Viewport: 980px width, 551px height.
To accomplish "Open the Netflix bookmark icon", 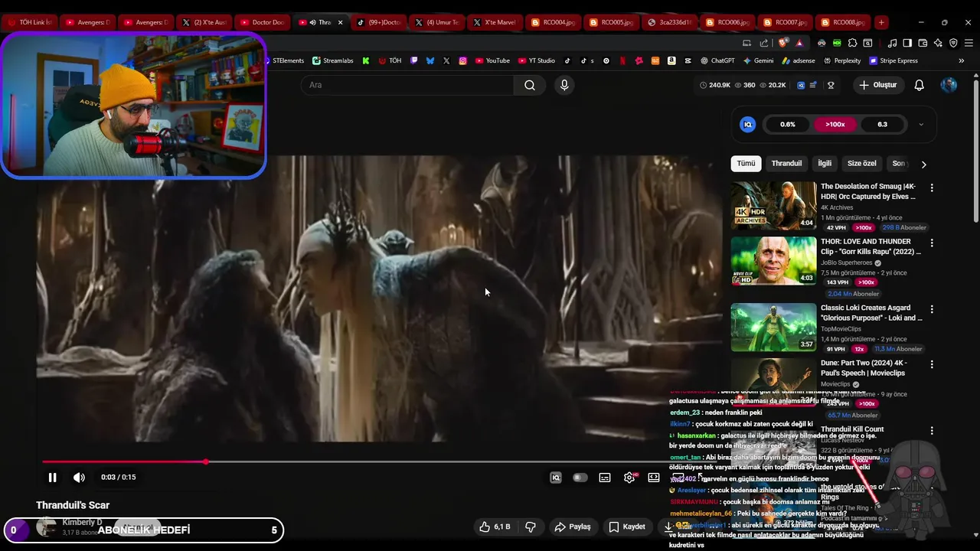I will (622, 60).
